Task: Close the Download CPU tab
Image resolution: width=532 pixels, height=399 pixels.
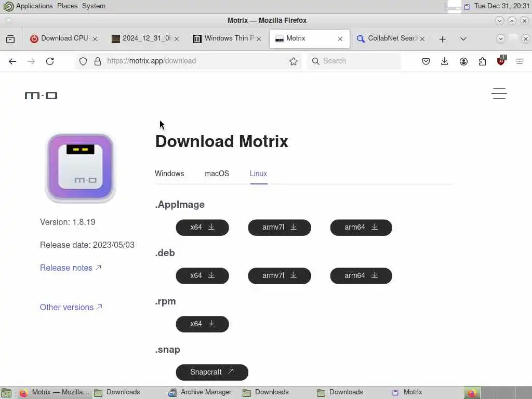Action: [96, 39]
